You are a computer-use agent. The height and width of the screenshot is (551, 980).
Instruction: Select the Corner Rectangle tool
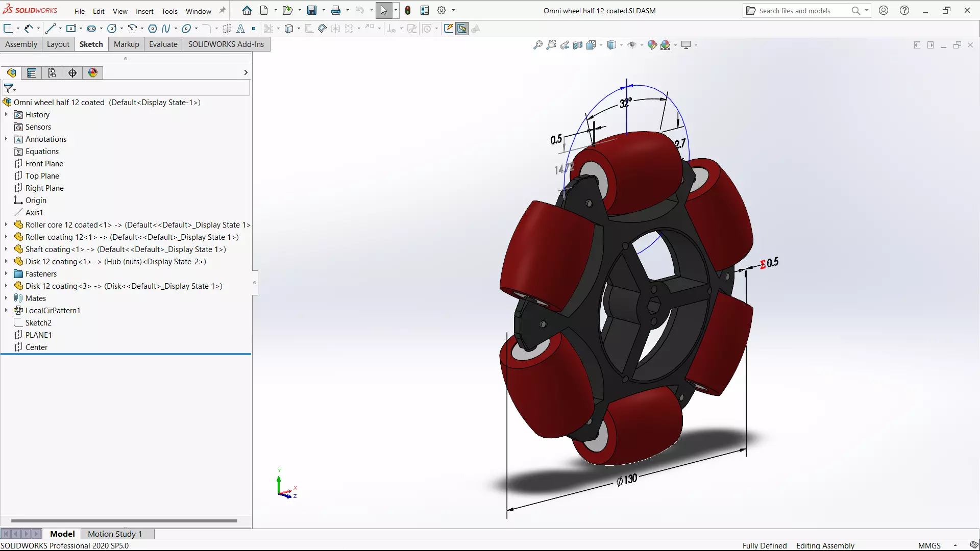click(x=71, y=29)
